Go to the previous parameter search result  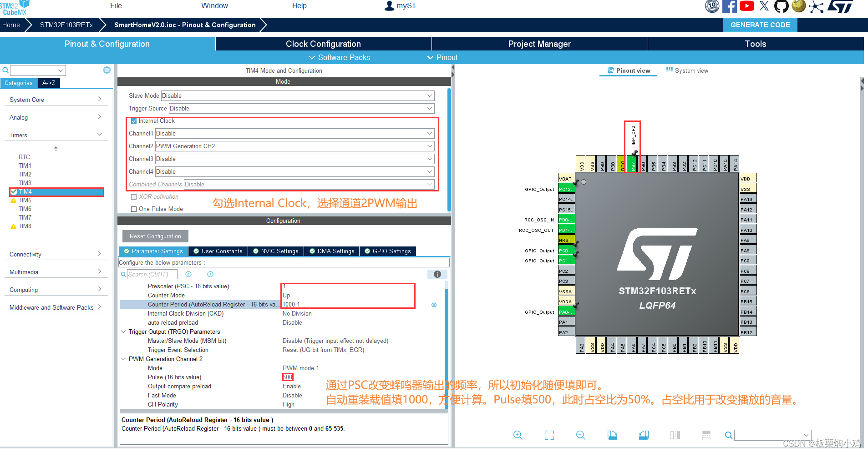[188, 274]
